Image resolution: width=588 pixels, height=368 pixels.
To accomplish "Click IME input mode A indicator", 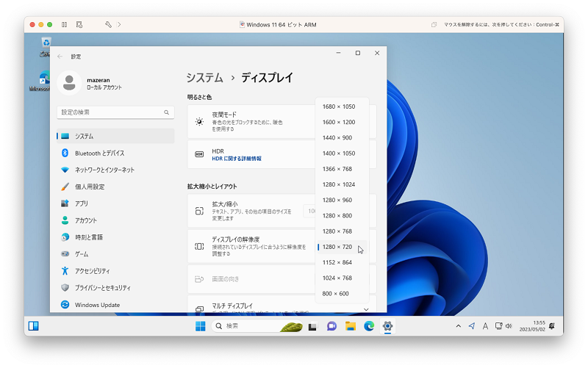I will [485, 326].
